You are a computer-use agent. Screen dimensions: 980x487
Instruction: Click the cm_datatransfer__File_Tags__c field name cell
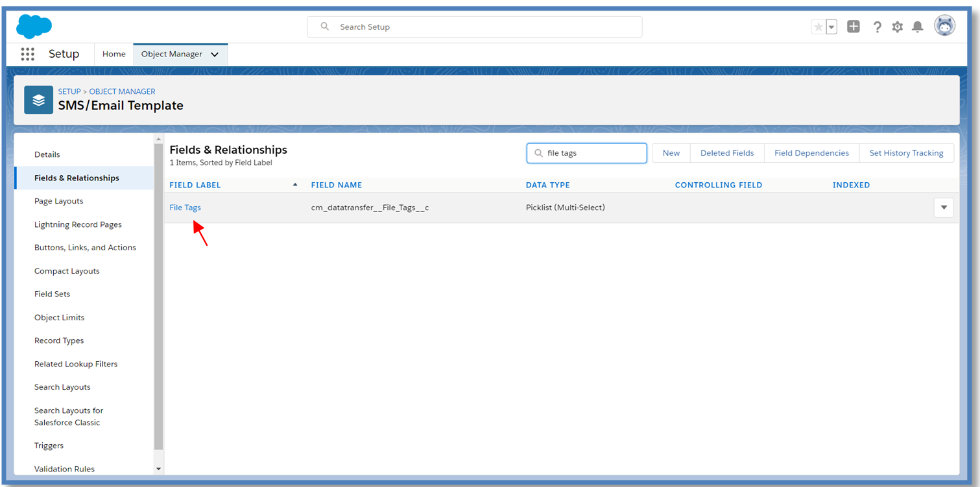point(370,208)
